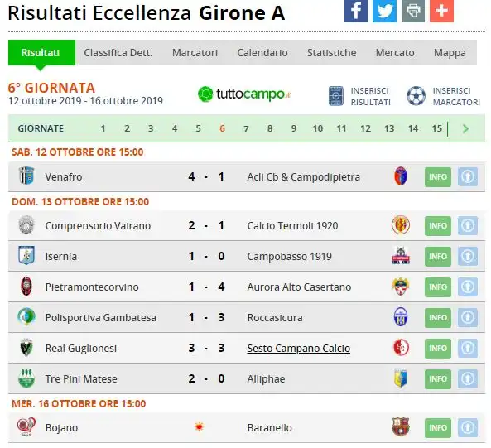Open the Marcatori tab
Viewport: 491px width, 448px height.
coord(195,53)
